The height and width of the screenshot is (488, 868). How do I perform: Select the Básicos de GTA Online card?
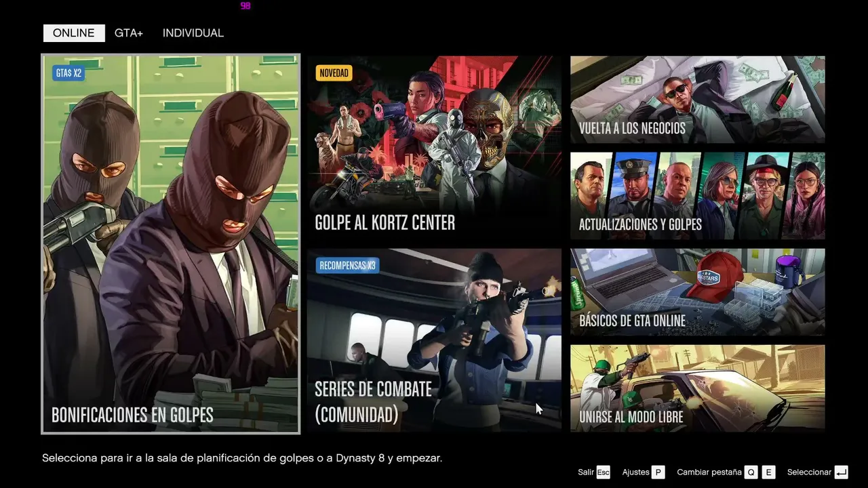coord(698,292)
